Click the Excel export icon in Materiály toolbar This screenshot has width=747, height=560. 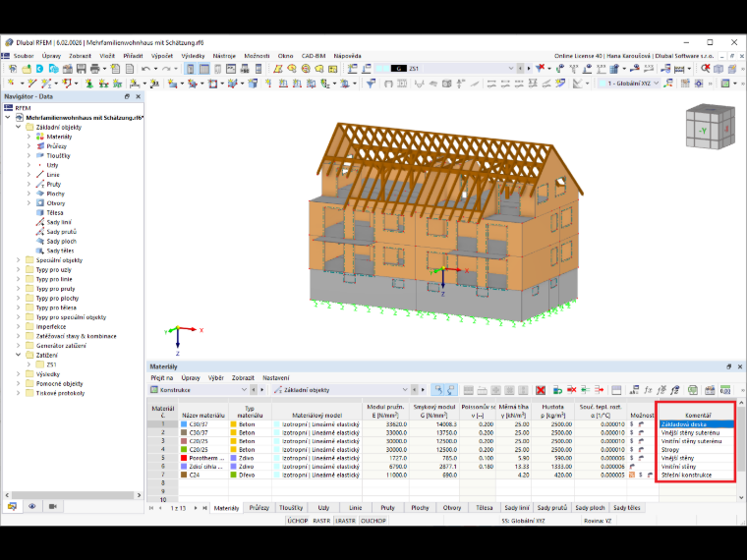693,390
